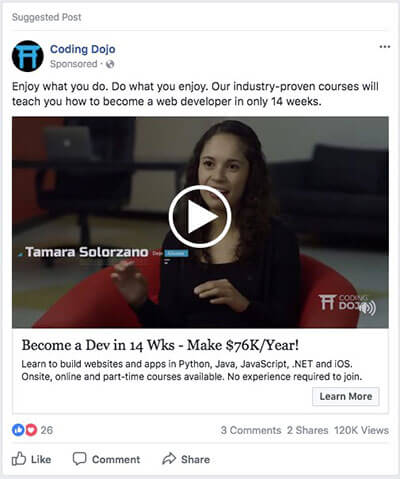This screenshot has height=479, width=400.
Task: Click the Sponsored label
Action: tap(74, 64)
